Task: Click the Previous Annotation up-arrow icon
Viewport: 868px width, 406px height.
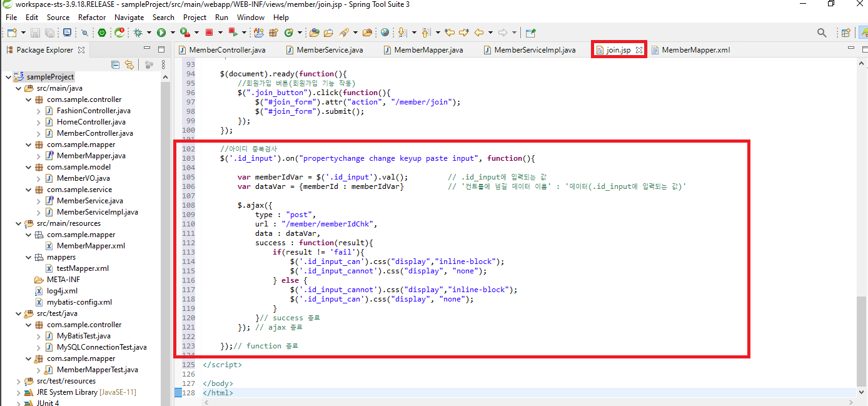Action: point(426,32)
